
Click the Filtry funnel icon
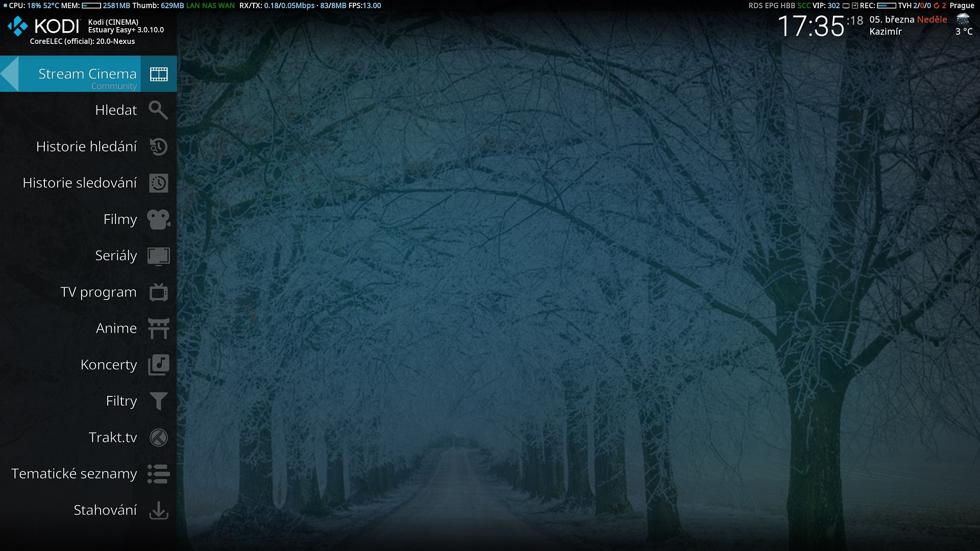coord(158,402)
